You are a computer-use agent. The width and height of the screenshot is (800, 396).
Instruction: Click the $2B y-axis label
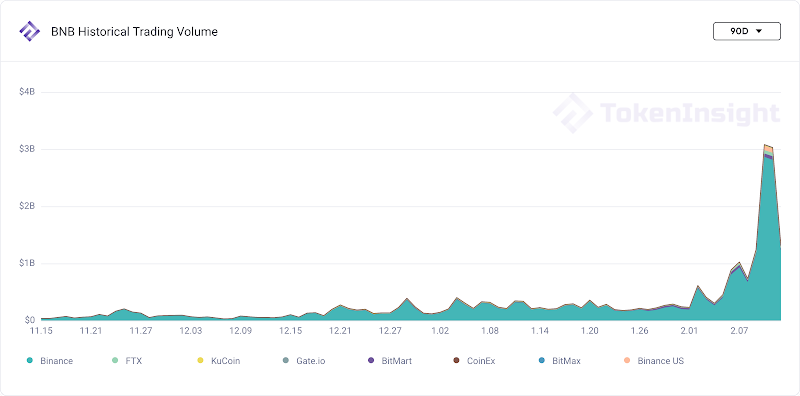click(26, 206)
